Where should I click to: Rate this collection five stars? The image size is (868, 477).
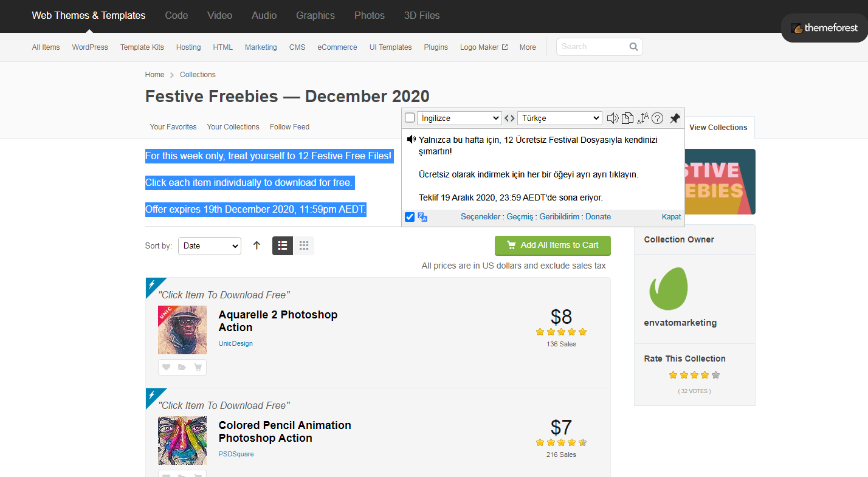[715, 375]
